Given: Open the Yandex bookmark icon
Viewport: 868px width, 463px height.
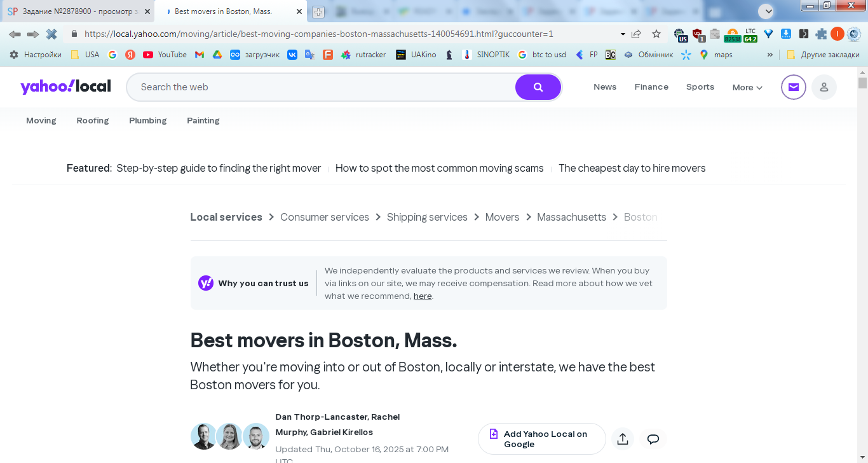Looking at the screenshot, I should (130, 55).
